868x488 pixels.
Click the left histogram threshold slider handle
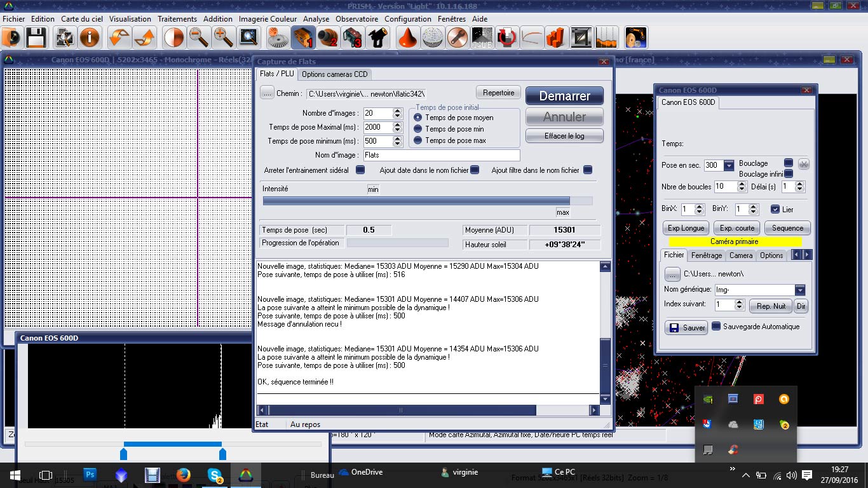point(124,454)
